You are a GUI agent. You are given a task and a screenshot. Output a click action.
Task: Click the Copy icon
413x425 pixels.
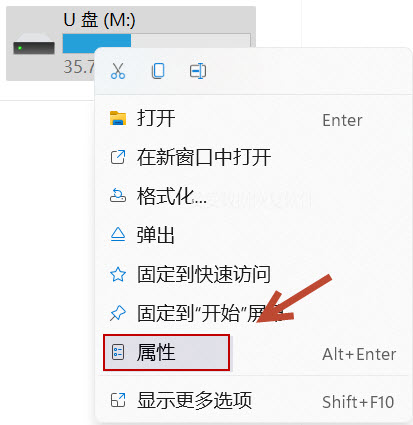158,71
